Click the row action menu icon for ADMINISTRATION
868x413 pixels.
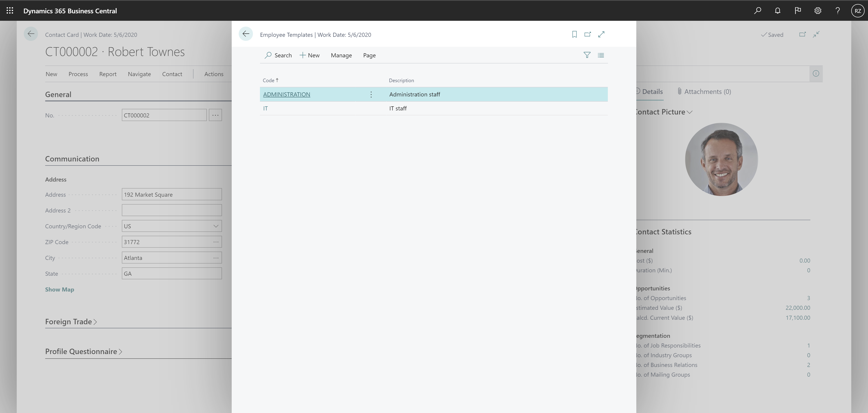click(371, 94)
